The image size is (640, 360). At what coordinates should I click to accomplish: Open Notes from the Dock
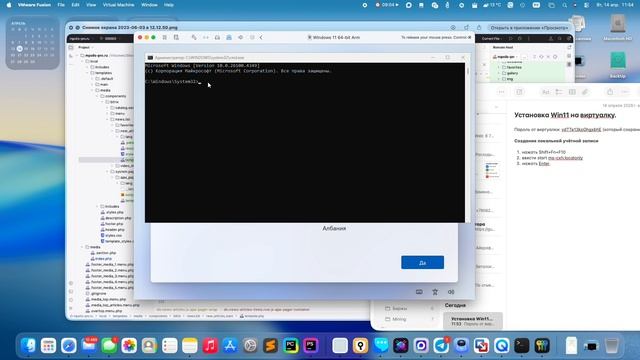tap(190, 346)
